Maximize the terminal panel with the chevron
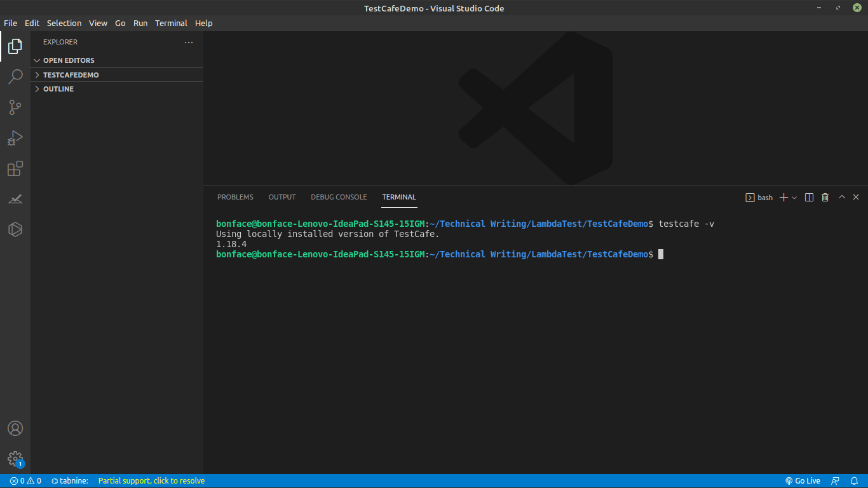The height and width of the screenshot is (488, 868). point(841,197)
